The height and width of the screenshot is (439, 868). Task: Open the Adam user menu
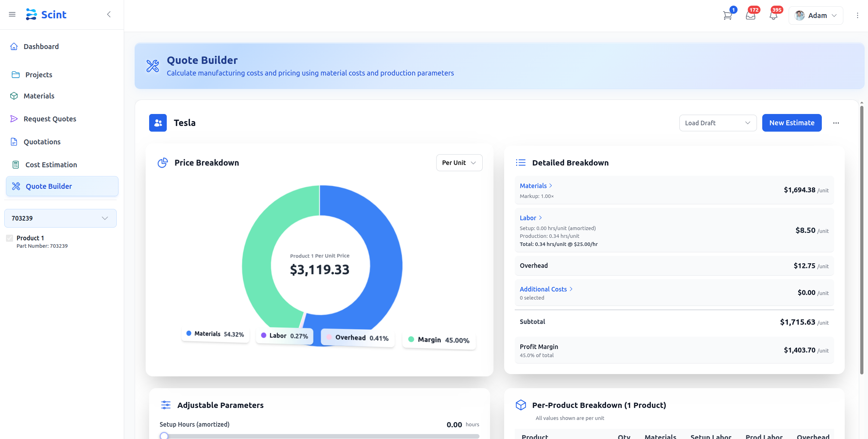tap(816, 16)
